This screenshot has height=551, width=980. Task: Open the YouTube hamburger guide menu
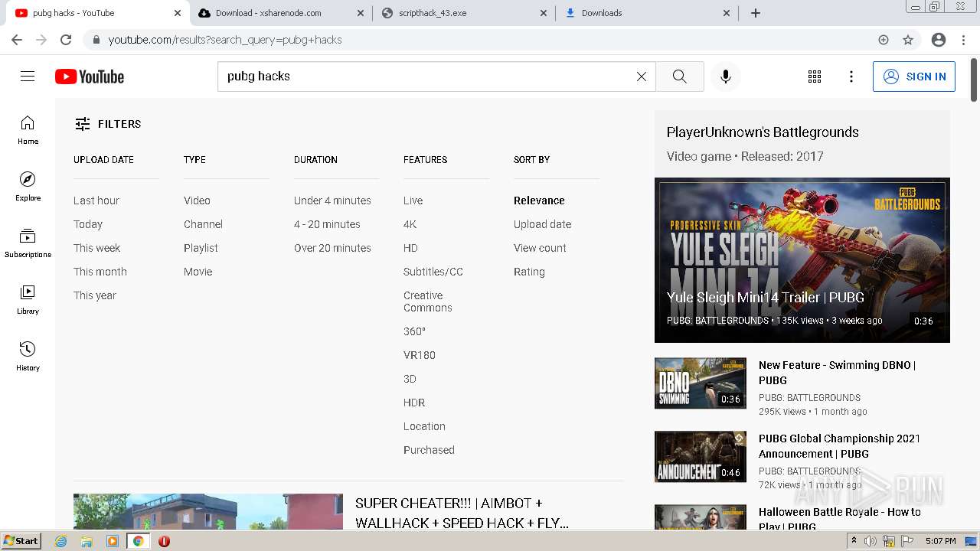coord(28,77)
